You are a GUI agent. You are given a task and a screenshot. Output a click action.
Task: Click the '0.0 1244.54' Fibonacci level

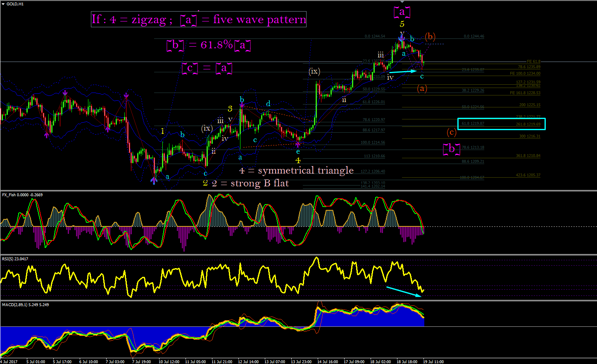click(x=375, y=36)
